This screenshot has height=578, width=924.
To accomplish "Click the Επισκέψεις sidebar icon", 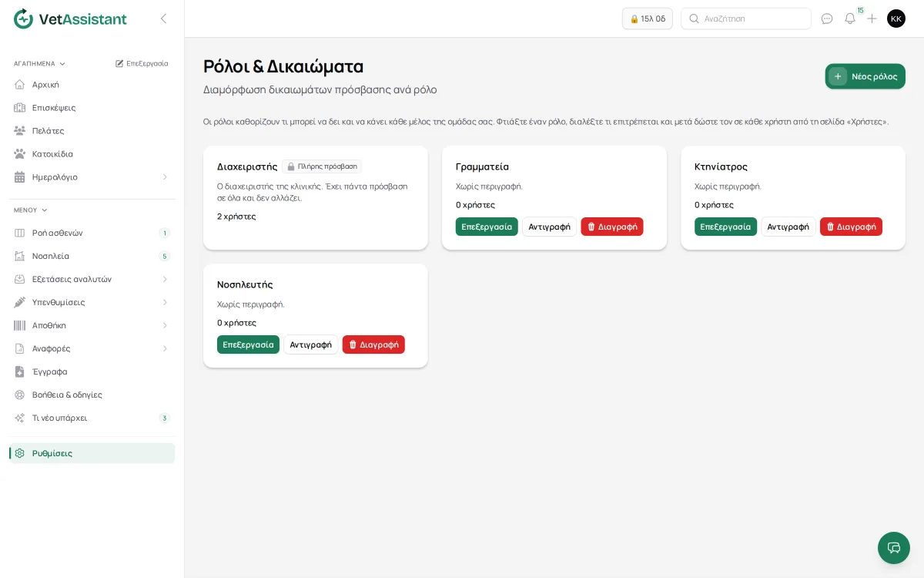I will pos(20,108).
